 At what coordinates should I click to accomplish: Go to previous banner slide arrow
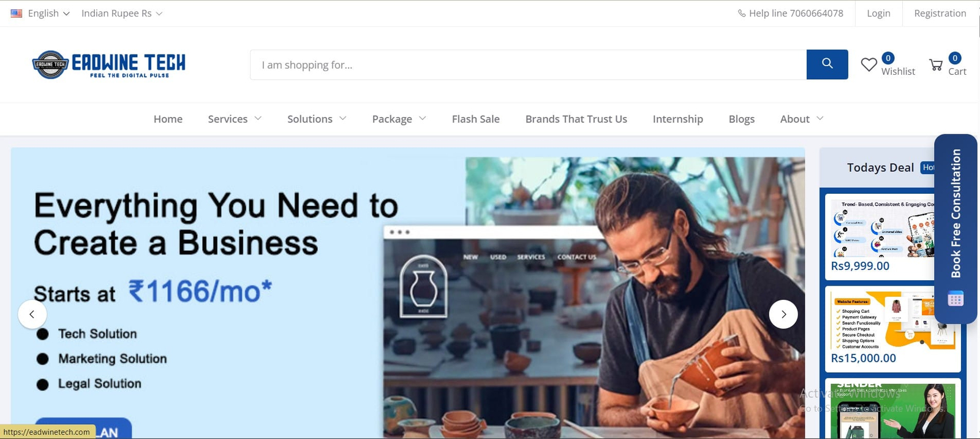32,315
